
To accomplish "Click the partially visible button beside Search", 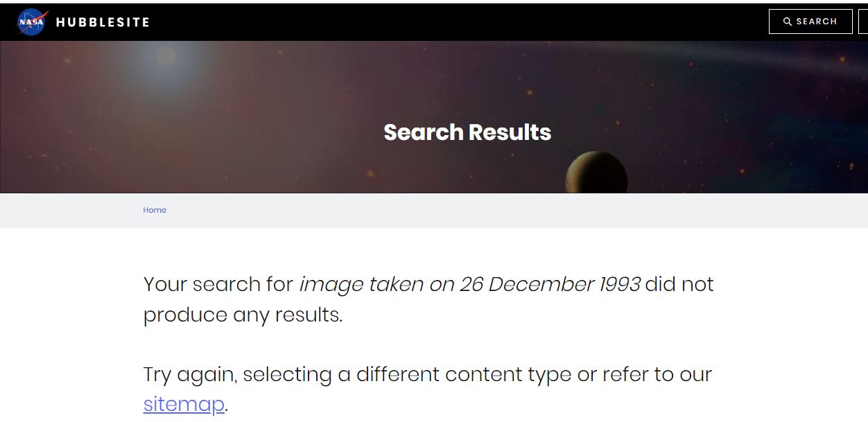I will pos(863,21).
